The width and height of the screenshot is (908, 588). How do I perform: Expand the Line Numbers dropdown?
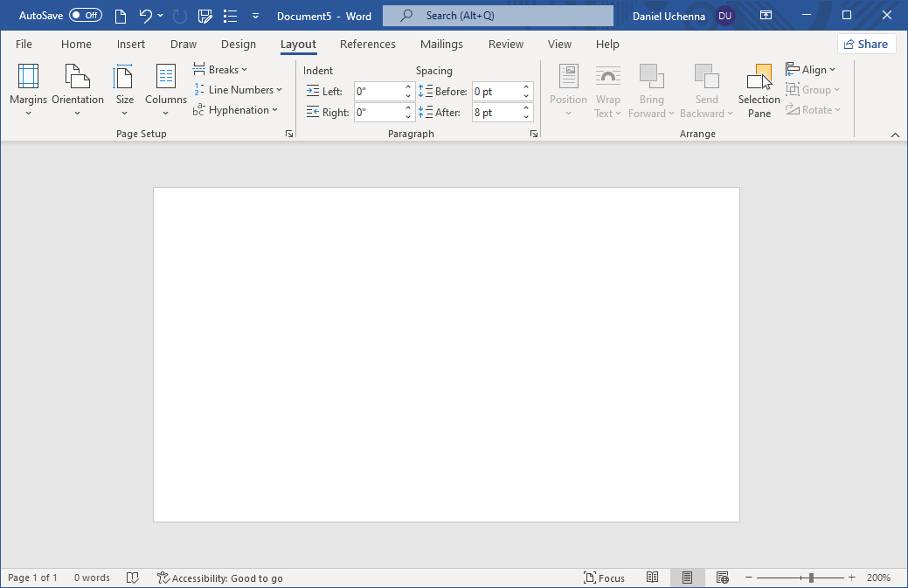point(239,90)
